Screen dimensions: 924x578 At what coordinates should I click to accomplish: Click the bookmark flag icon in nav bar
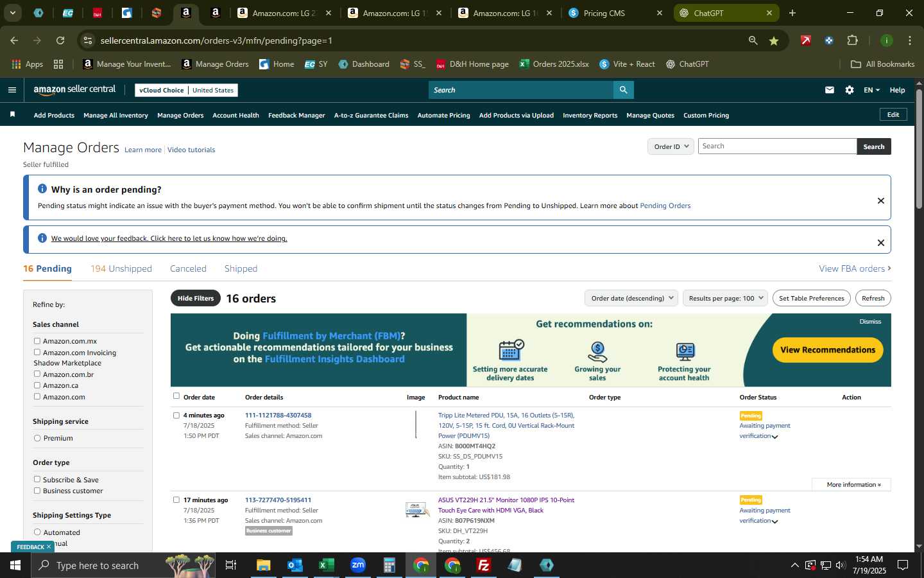coord(12,114)
